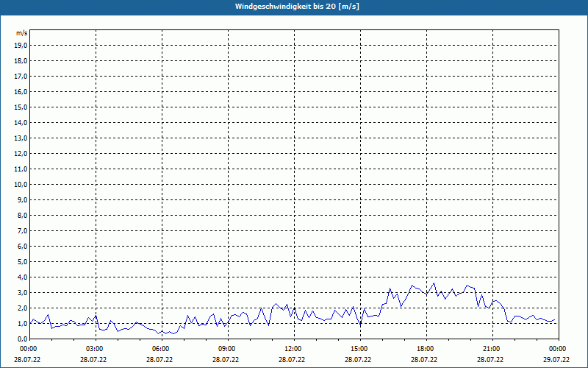Click the 11,0 axis label
This screenshot has width=588, height=368.
pos(22,169)
